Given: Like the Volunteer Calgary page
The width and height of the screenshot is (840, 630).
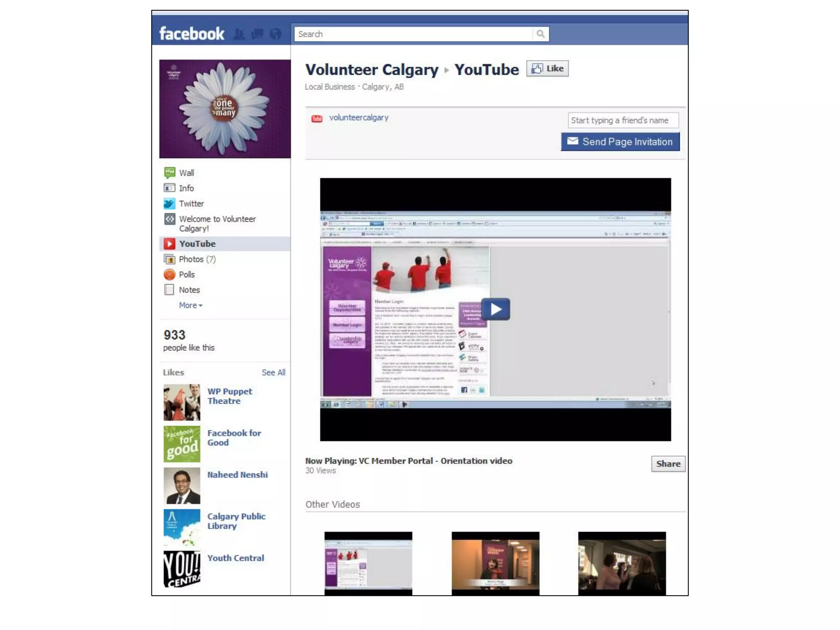Looking at the screenshot, I should pyautogui.click(x=547, y=68).
